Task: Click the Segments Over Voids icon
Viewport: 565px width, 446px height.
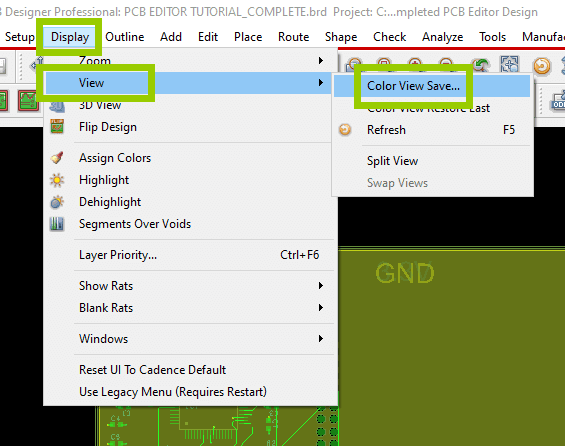Action: [x=57, y=224]
